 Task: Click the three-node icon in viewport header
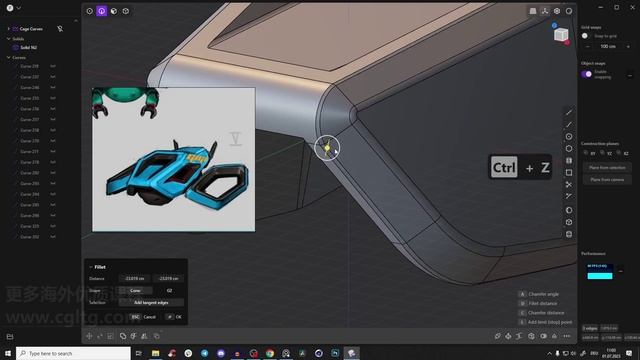[x=545, y=11]
